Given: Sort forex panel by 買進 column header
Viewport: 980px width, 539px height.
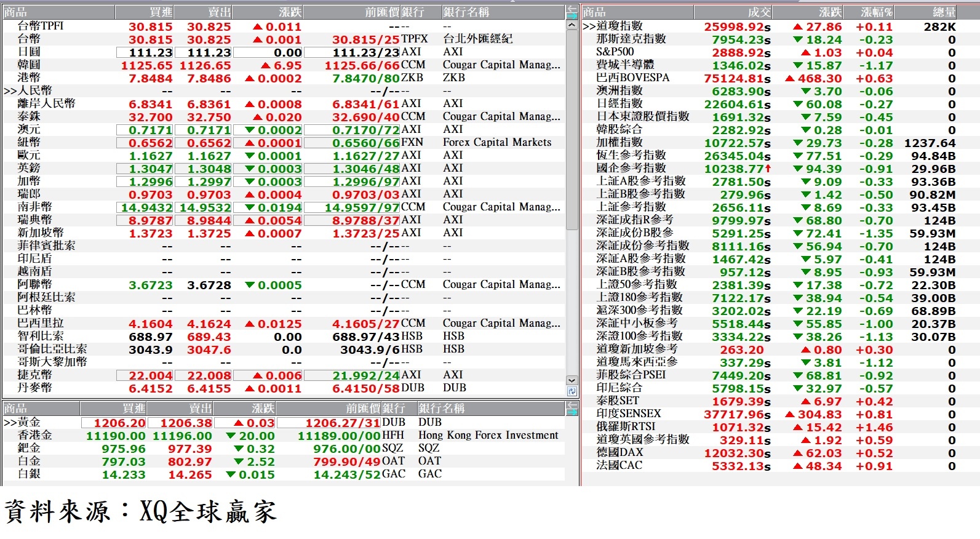Looking at the screenshot, I should tap(144, 12).
